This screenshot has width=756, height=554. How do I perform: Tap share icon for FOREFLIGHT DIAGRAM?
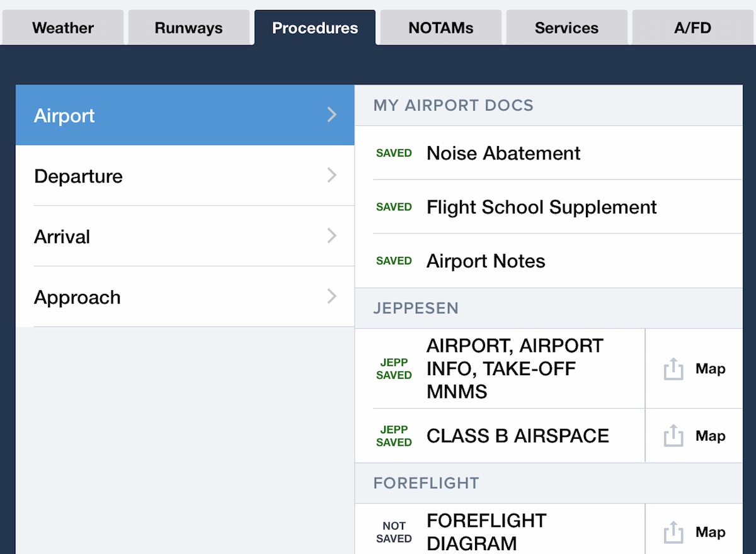tap(673, 533)
